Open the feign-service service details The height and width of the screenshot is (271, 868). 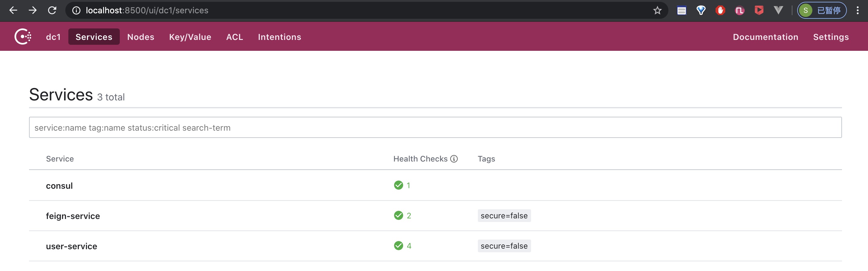point(73,216)
